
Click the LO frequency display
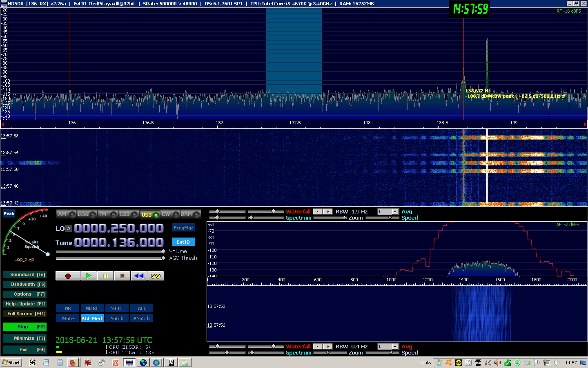pos(119,228)
